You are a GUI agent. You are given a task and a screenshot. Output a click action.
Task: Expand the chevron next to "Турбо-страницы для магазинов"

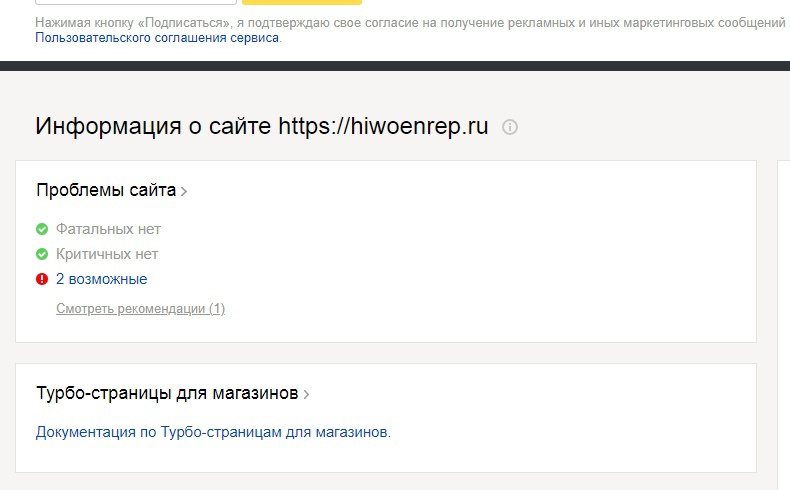pos(306,395)
